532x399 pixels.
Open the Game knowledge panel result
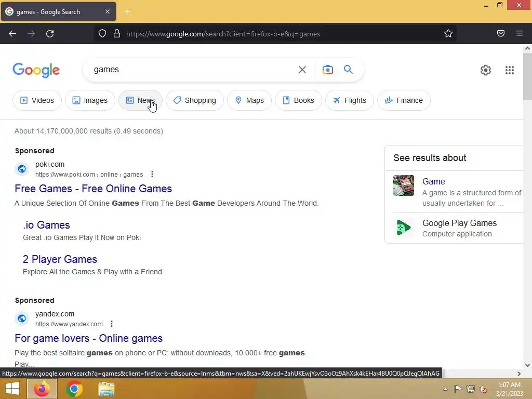click(434, 181)
